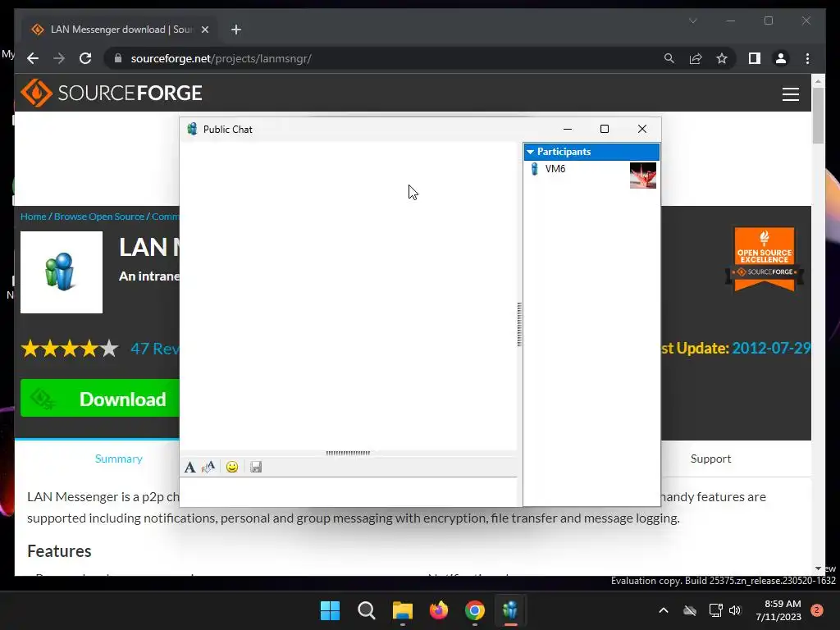The image size is (840, 630).
Task: Open the Chrome profile menu
Action: point(781,58)
